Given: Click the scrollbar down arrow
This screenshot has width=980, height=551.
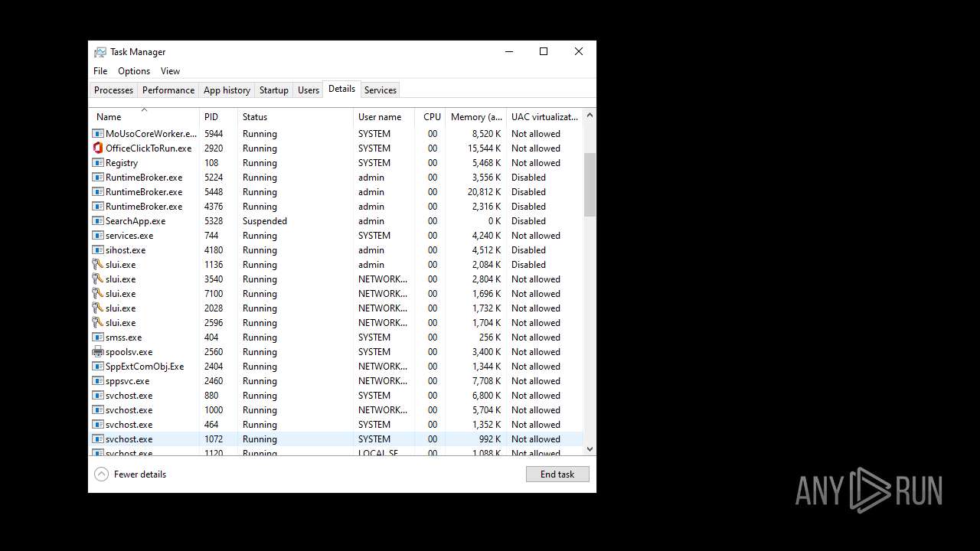Looking at the screenshot, I should [590, 449].
